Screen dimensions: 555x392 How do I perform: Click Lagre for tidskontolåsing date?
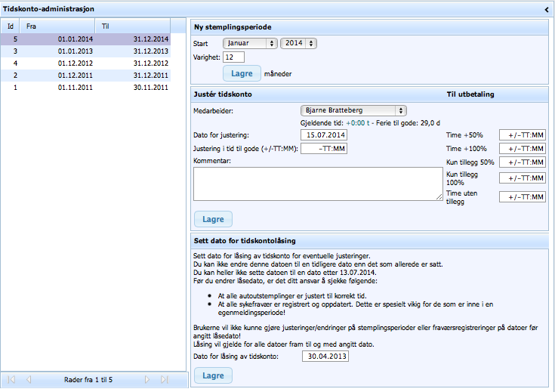pyautogui.click(x=213, y=375)
